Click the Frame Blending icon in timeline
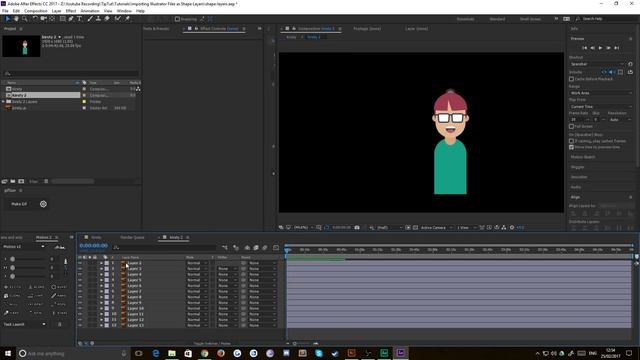 coord(256,247)
